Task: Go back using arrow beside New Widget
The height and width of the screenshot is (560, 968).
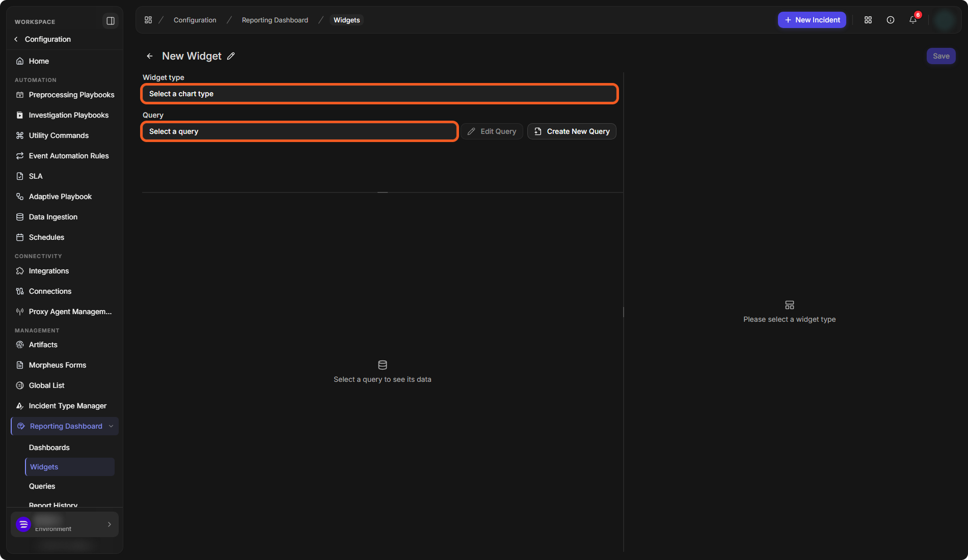Action: click(150, 56)
